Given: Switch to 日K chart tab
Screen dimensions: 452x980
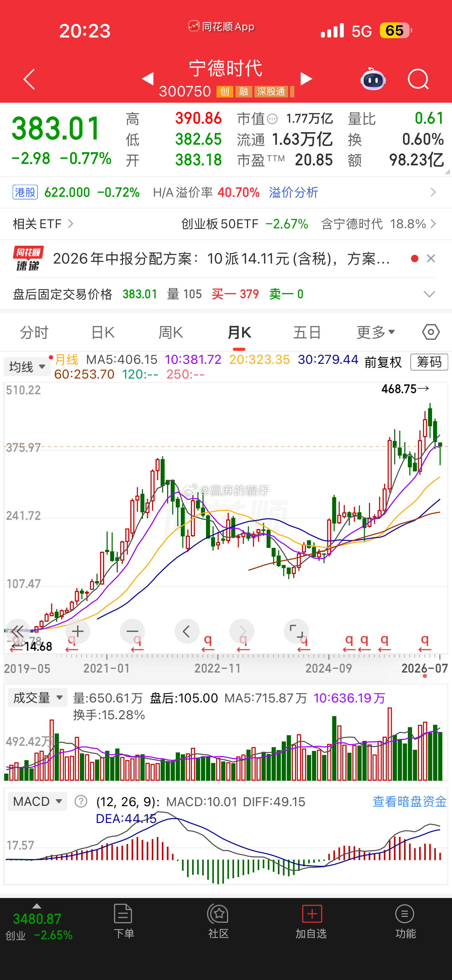Looking at the screenshot, I should [103, 333].
